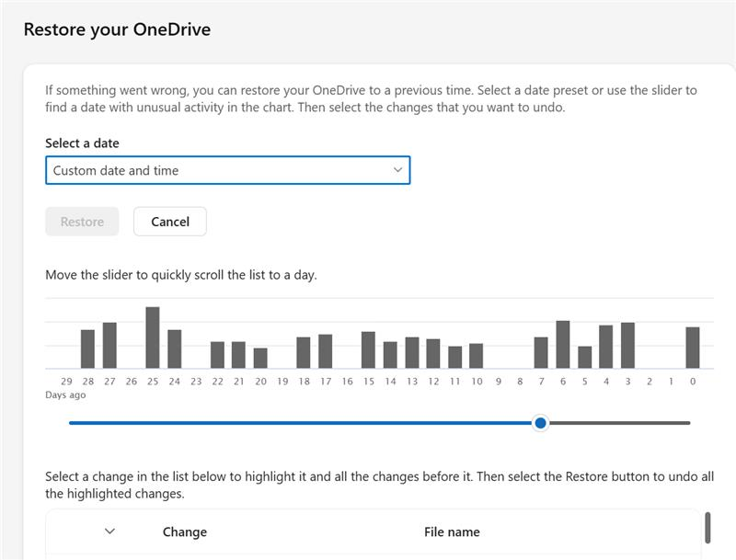
Task: Open the Select a date dropdown
Action: 227,170
